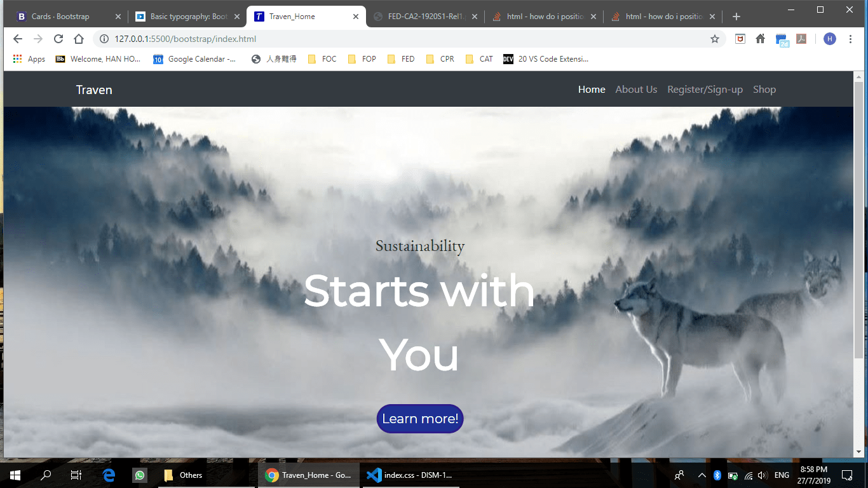
Task: Open McAfee WebAdvisor extension
Action: [x=740, y=39]
